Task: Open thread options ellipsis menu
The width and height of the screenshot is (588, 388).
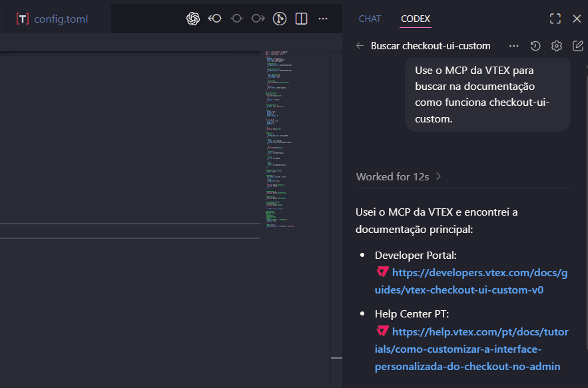Action: pyautogui.click(x=513, y=46)
